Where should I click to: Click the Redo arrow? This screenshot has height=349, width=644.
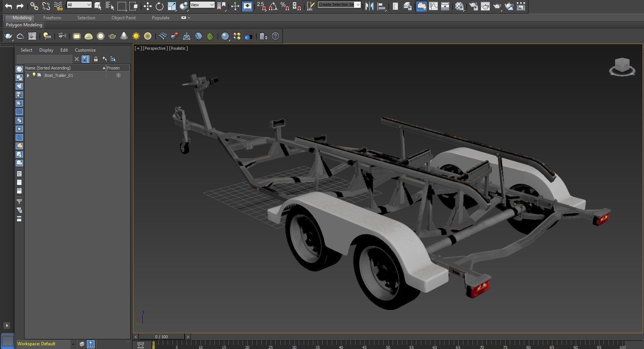pyautogui.click(x=20, y=6)
